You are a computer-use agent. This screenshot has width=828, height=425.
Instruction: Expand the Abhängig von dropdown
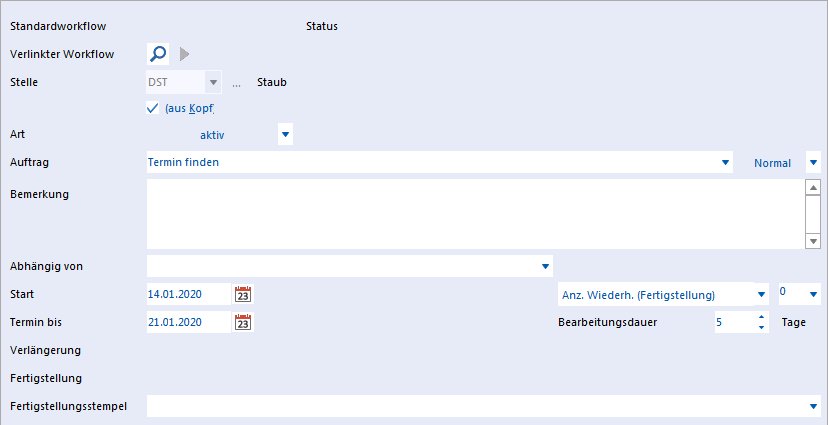545,267
